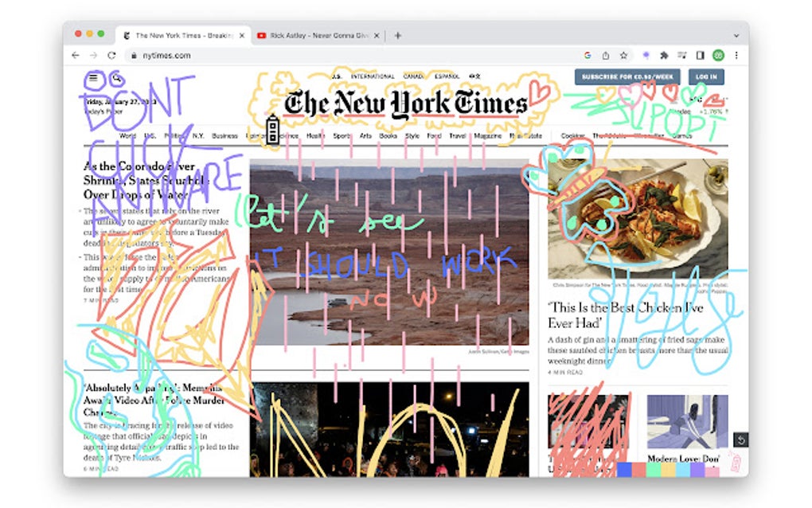Select the yellow color swatch
Screen dimensions: 812x508
[668, 471]
